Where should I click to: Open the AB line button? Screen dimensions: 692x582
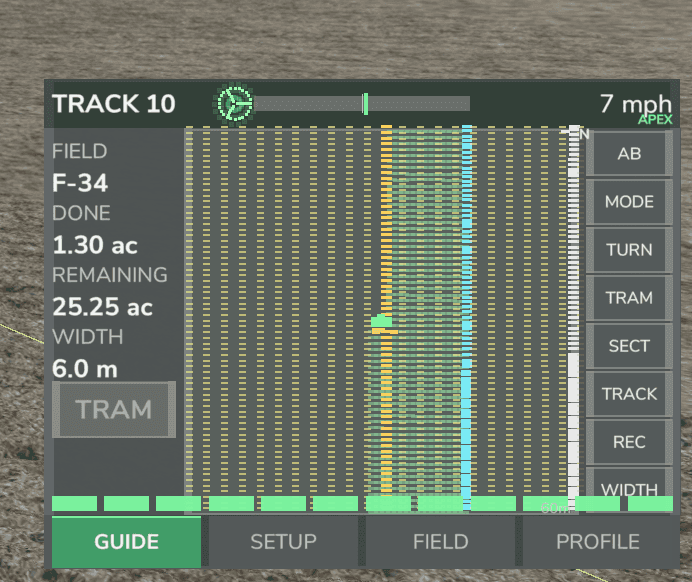click(x=629, y=154)
